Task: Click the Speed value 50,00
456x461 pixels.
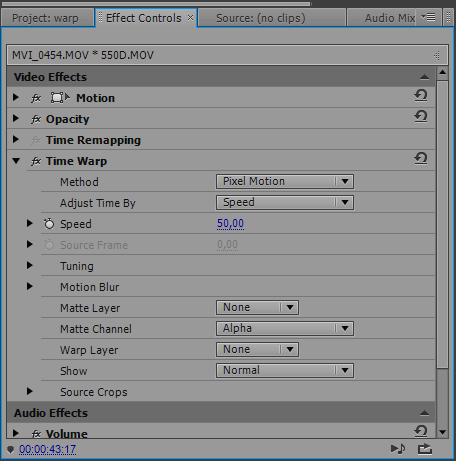Action: (230, 224)
